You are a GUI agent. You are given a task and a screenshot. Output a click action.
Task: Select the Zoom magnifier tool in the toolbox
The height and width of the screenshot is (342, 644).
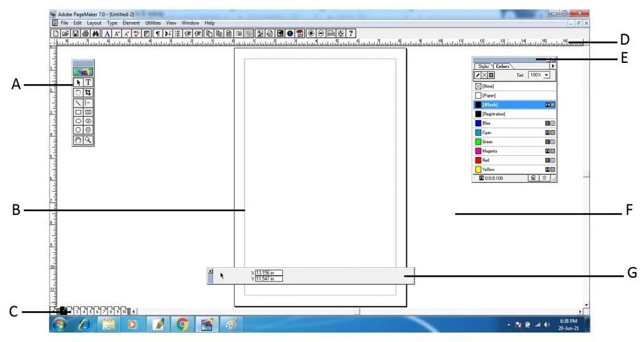coord(88,140)
